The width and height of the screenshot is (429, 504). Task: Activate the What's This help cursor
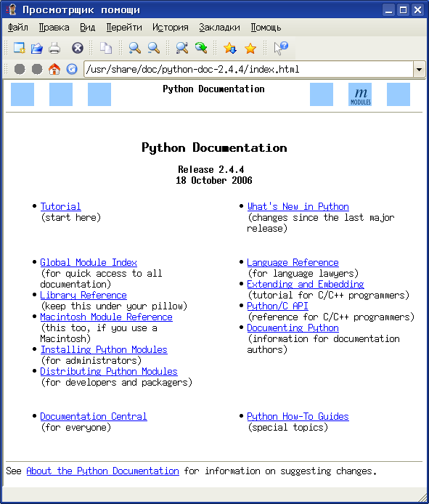(x=281, y=48)
